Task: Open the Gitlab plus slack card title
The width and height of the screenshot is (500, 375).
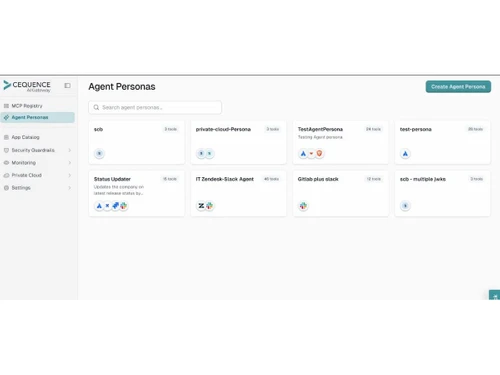Action: click(318, 179)
